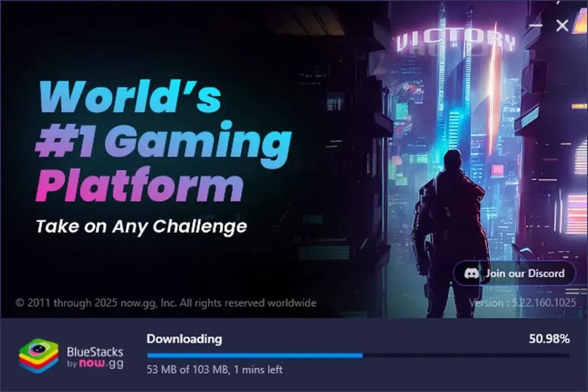Click the 1 mins left time estimate
Image resolution: width=588 pixels, height=392 pixels.
[258, 370]
